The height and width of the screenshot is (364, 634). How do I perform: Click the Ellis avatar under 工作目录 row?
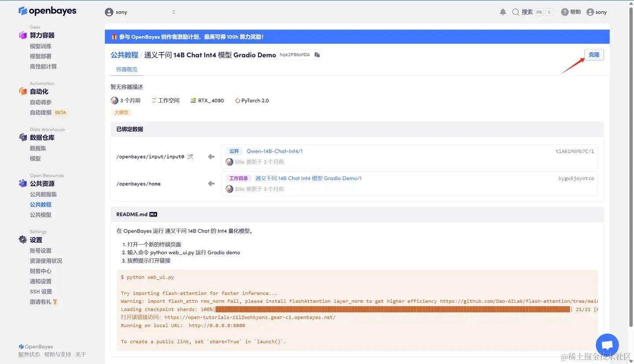click(229, 189)
